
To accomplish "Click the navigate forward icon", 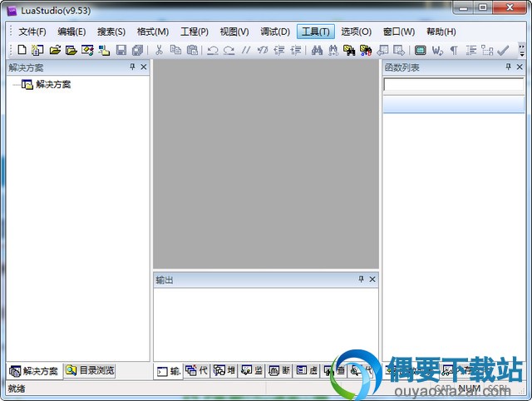I will coord(399,50).
